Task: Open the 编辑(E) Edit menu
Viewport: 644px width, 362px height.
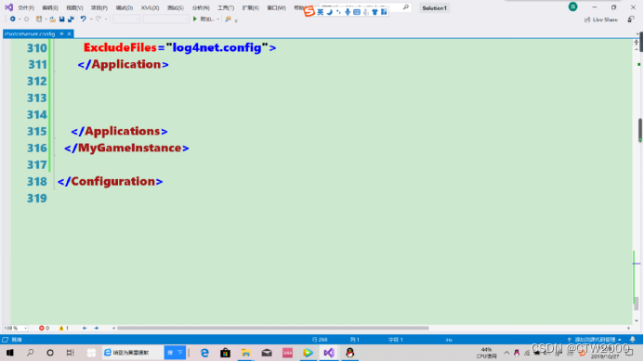Action: click(50, 7)
